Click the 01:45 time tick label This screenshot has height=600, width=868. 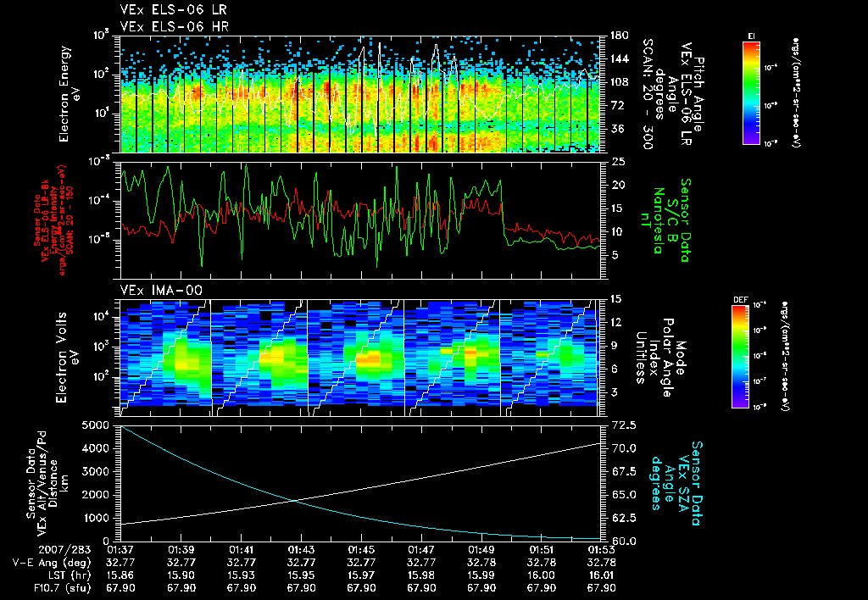(x=361, y=550)
